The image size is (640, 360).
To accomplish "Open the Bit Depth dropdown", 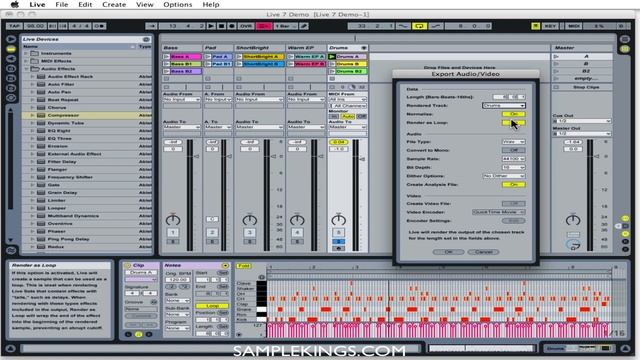I will (513, 167).
